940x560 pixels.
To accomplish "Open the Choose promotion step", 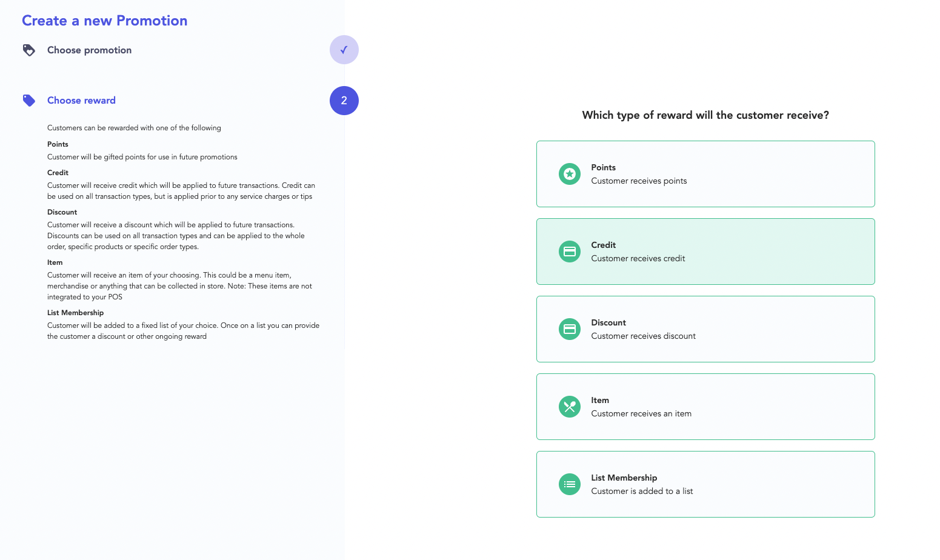I will (89, 50).
